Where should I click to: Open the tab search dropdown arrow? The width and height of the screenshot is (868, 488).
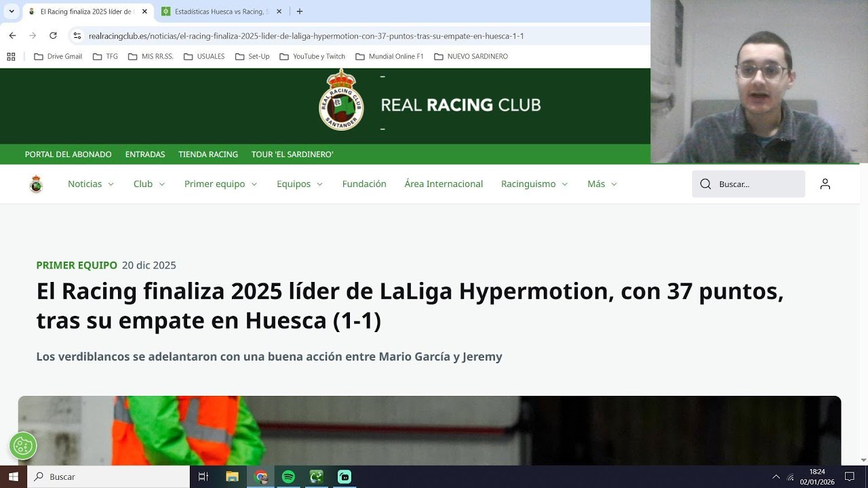coord(12,12)
